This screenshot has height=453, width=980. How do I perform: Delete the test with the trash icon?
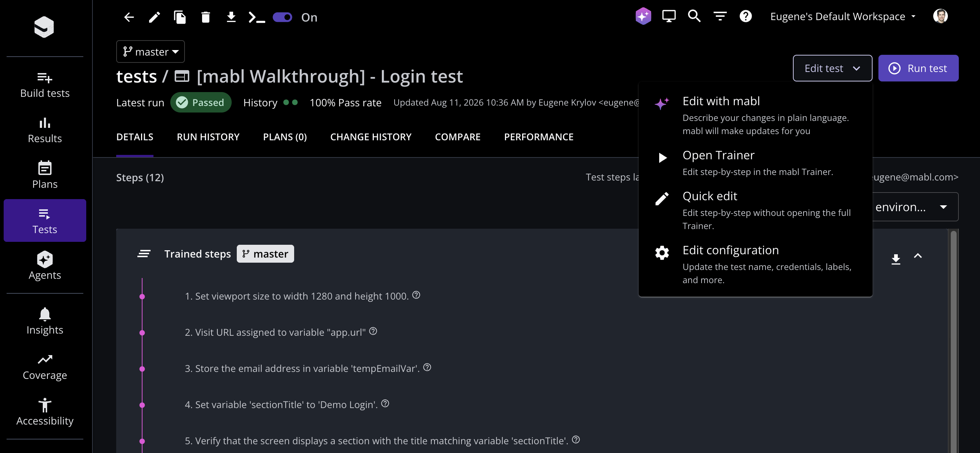click(x=205, y=17)
